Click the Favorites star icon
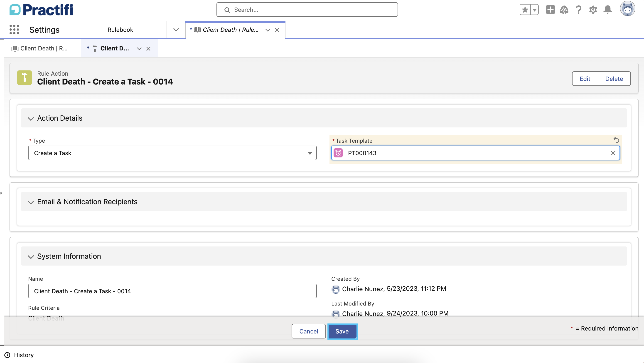The image size is (644, 363). 525,10
